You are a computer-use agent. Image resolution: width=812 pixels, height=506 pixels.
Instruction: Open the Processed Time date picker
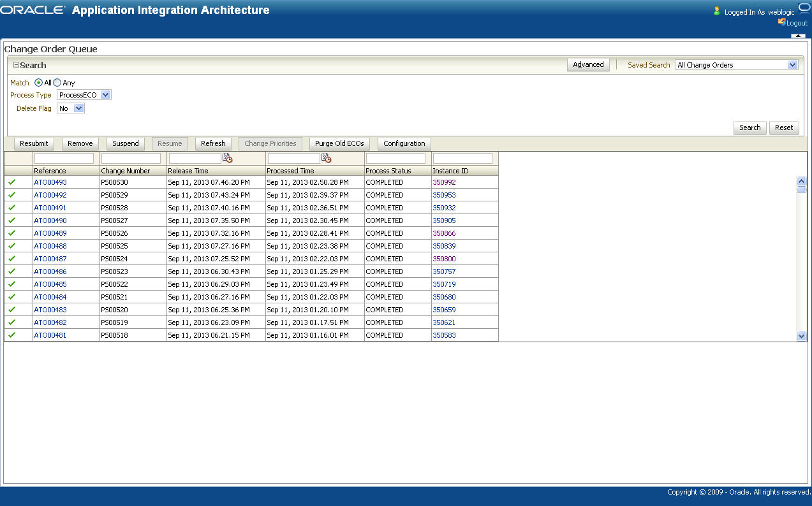(x=325, y=158)
